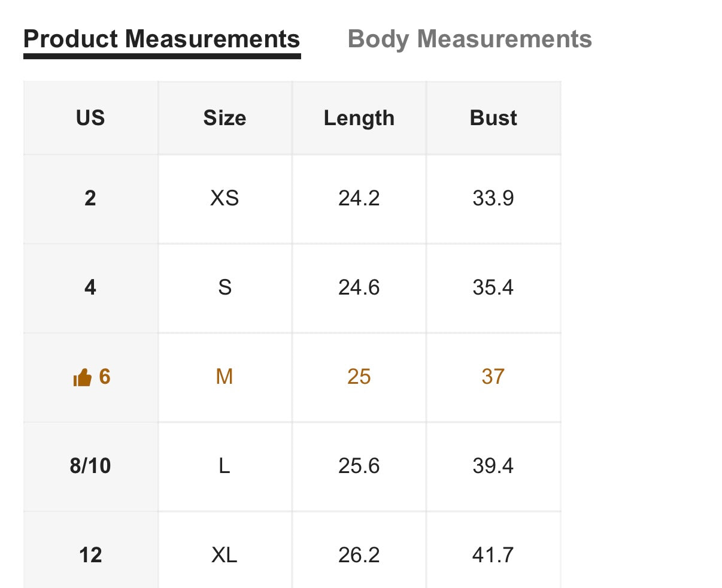The width and height of the screenshot is (722, 588).
Task: Click the length value 24.6
Action: coord(359,287)
